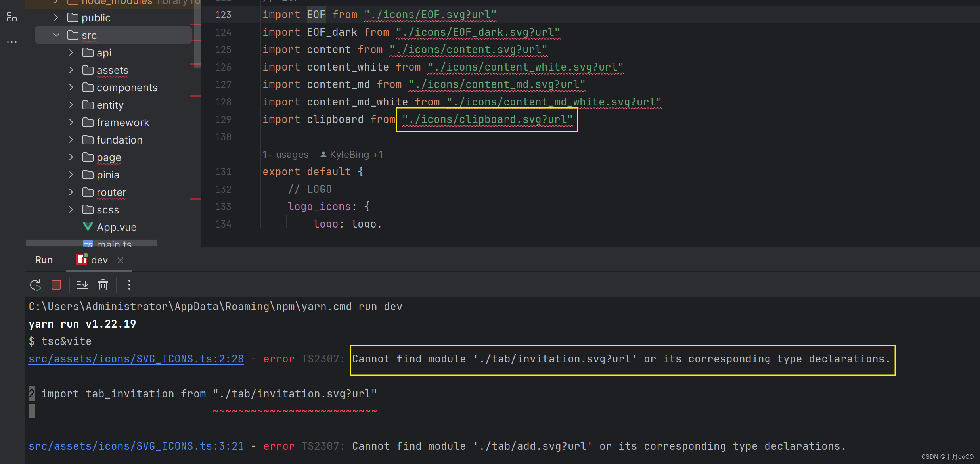Screen dimensions: 980x464
Task: Click the left sidebar more tool windows ellipsis
Action: (x=11, y=42)
